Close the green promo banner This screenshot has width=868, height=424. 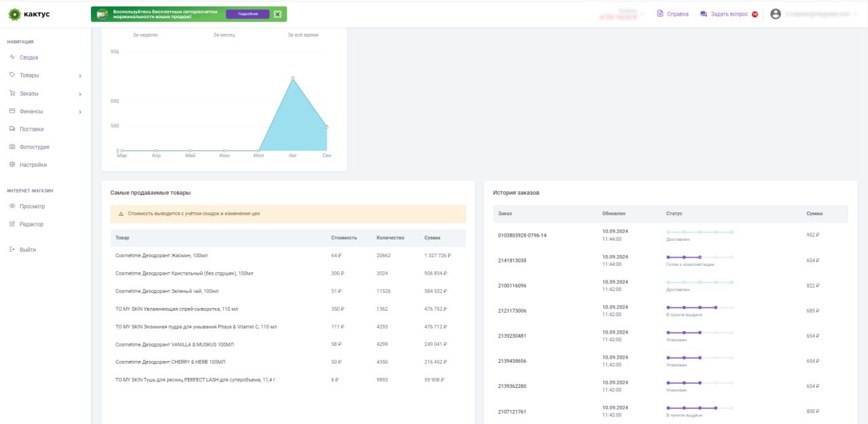point(277,14)
